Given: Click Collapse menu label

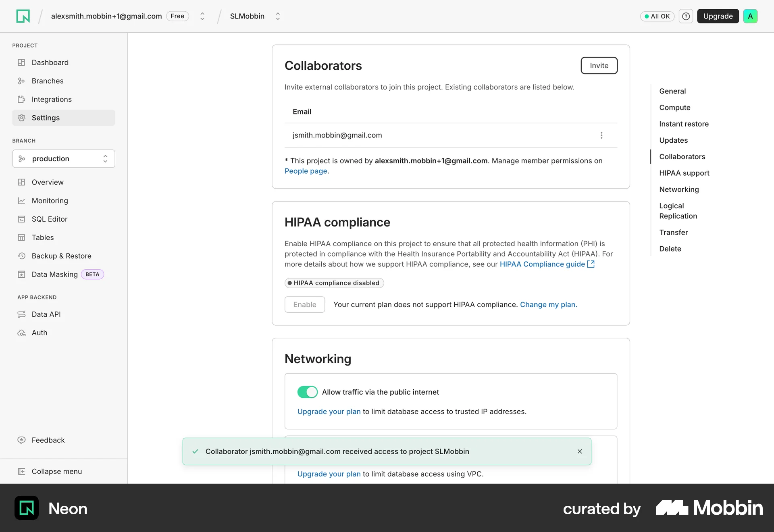Looking at the screenshot, I should [x=57, y=472].
